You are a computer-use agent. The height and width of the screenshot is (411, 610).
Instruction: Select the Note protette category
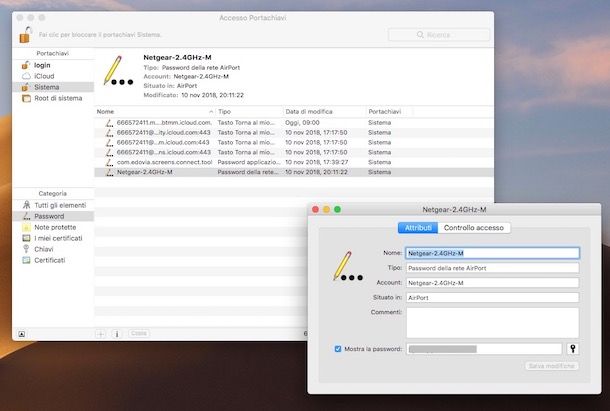[x=55, y=227]
